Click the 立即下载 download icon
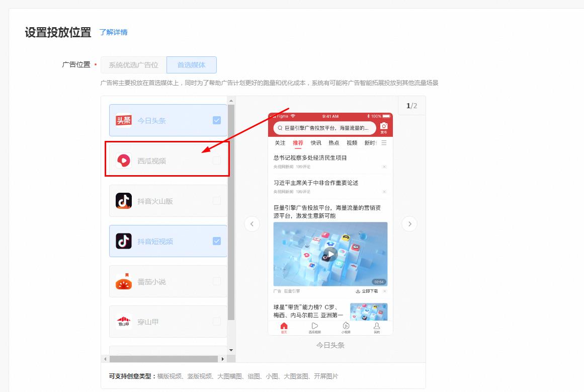The image size is (584, 392). tap(358, 291)
